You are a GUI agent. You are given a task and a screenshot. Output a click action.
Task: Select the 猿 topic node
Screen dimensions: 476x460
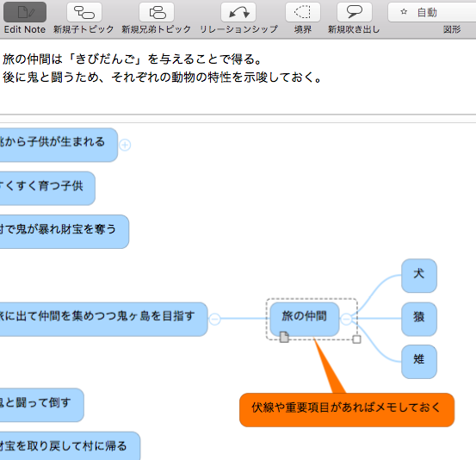pyautogui.click(x=419, y=319)
